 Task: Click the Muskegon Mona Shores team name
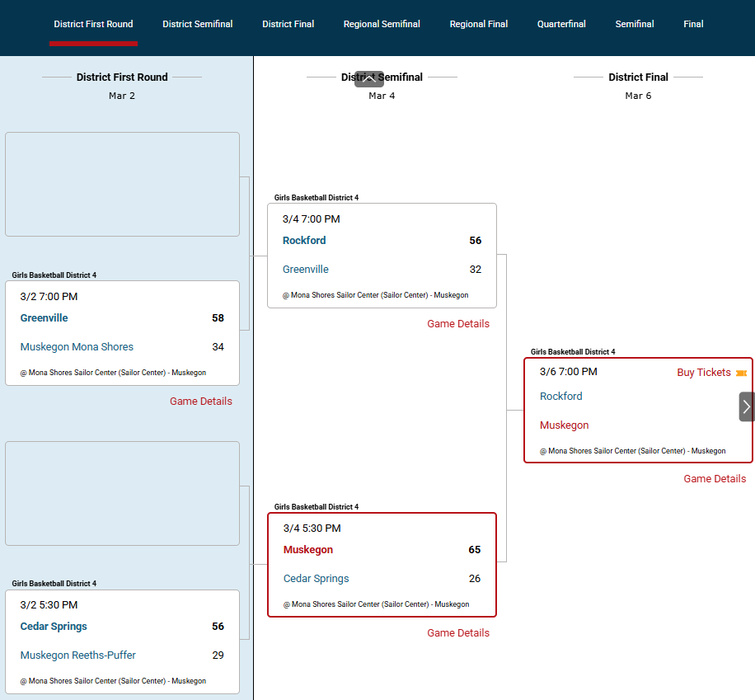77,347
